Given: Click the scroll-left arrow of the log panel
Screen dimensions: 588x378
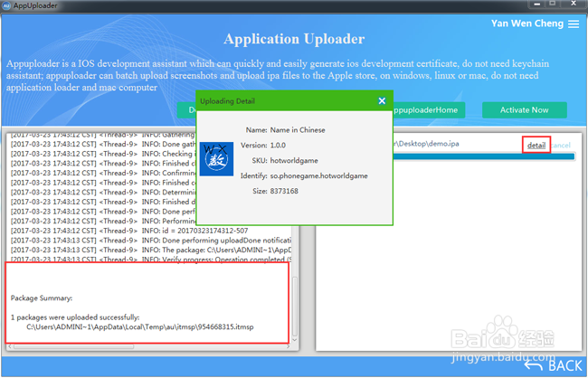Looking at the screenshot, I should point(10,346).
